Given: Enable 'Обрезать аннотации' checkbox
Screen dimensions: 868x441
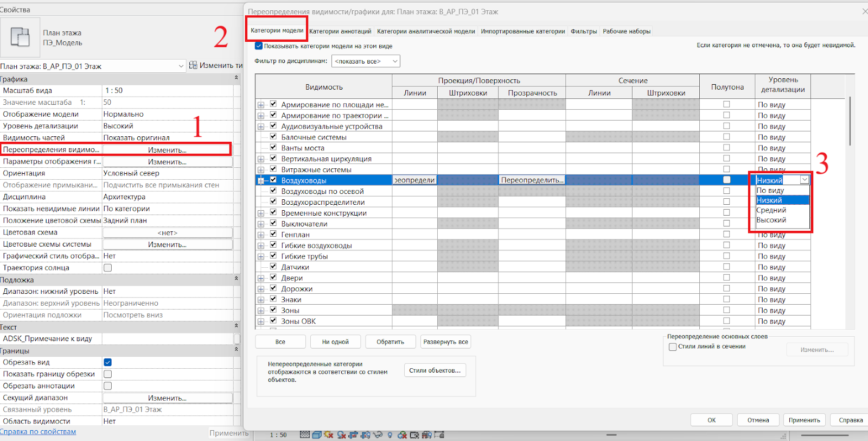Looking at the screenshot, I should 107,386.
